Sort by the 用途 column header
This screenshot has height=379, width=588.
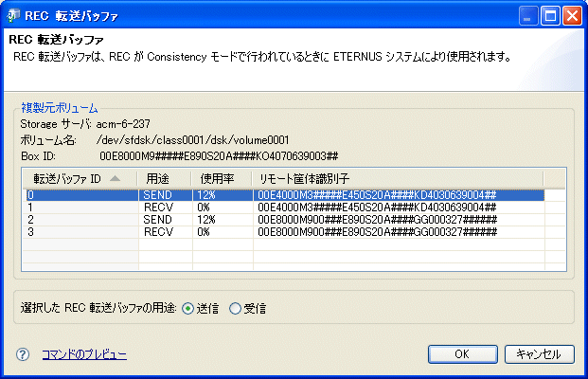pyautogui.click(x=165, y=179)
